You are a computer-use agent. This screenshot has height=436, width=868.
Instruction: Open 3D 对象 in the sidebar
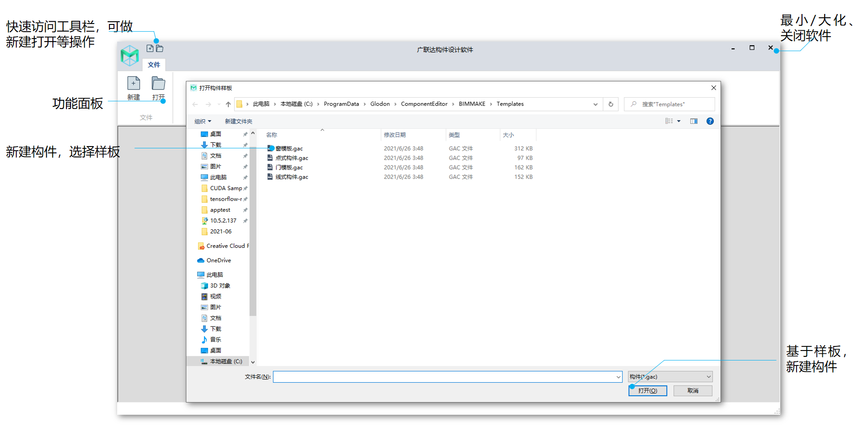(x=220, y=286)
